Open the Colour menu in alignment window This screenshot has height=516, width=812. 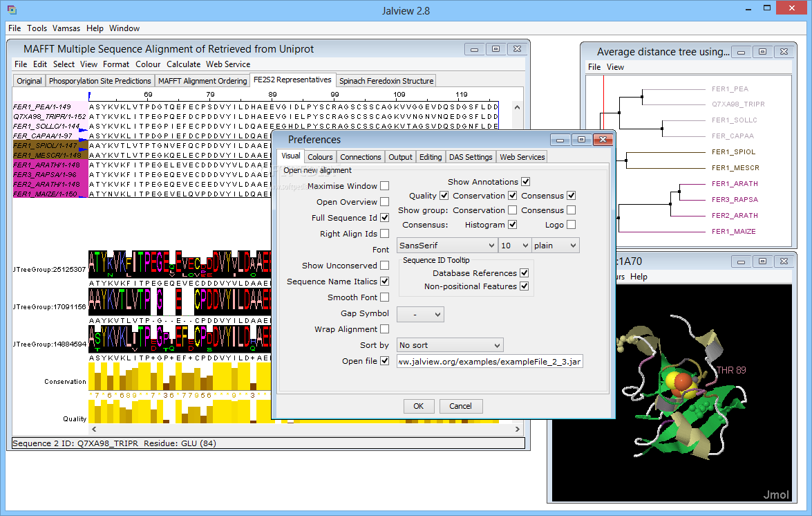point(148,64)
